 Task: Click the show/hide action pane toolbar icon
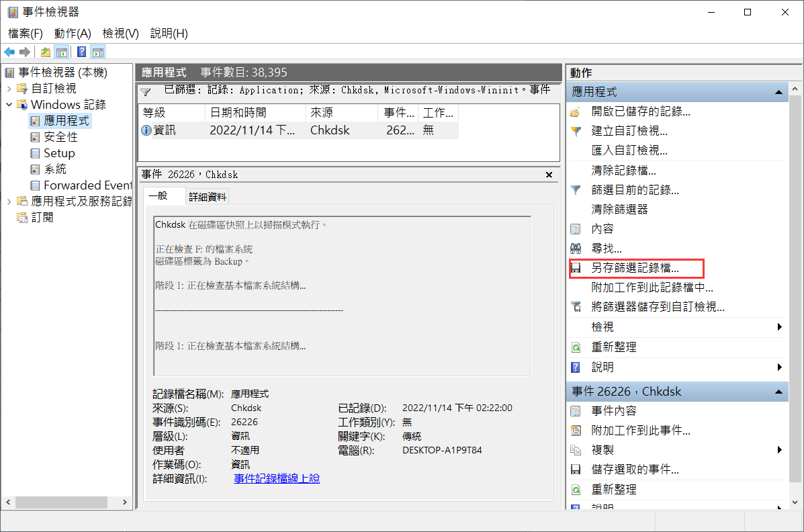(x=98, y=52)
